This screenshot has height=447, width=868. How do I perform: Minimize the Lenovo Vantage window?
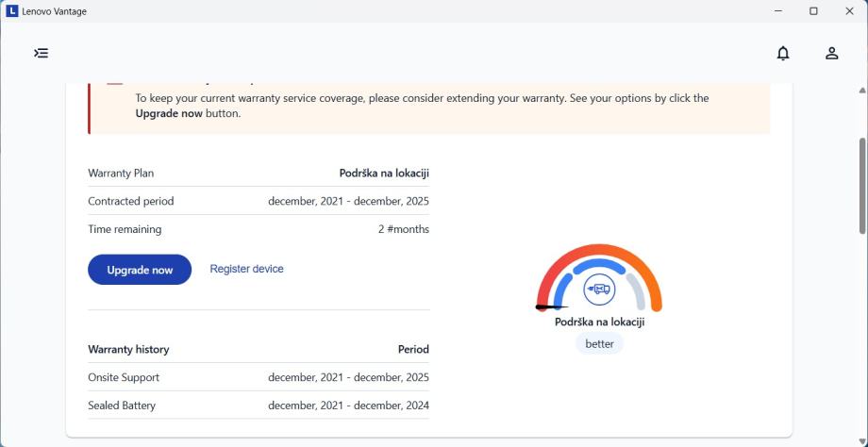(x=778, y=11)
